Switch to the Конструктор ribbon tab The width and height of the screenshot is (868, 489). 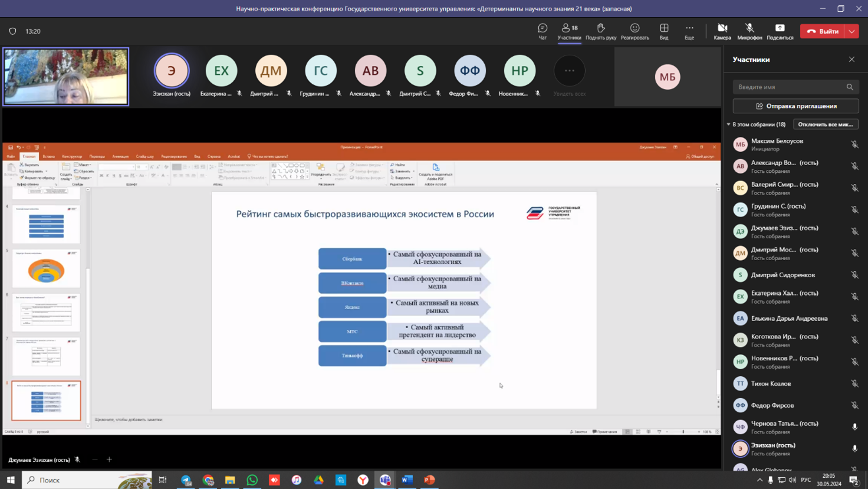click(x=72, y=156)
